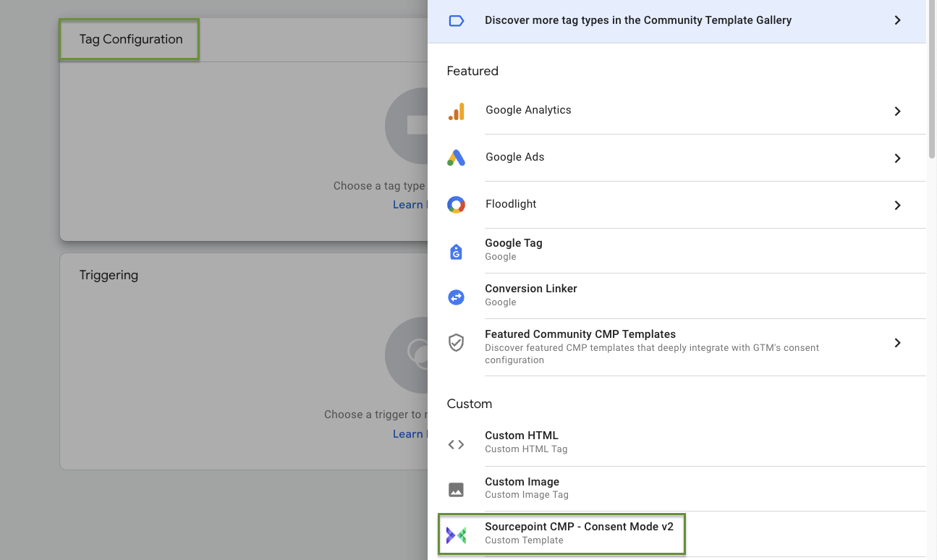
Task: Click the Google Ads label
Action: pos(514,157)
